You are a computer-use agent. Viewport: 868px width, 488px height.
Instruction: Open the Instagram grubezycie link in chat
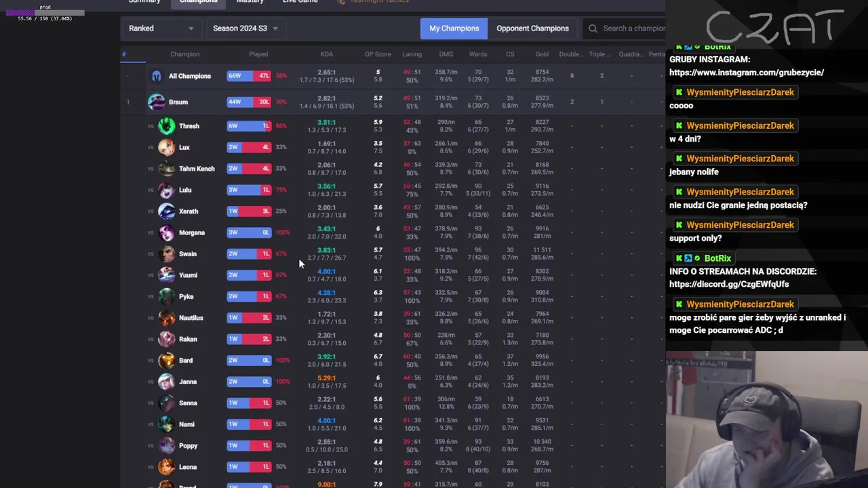pos(747,73)
